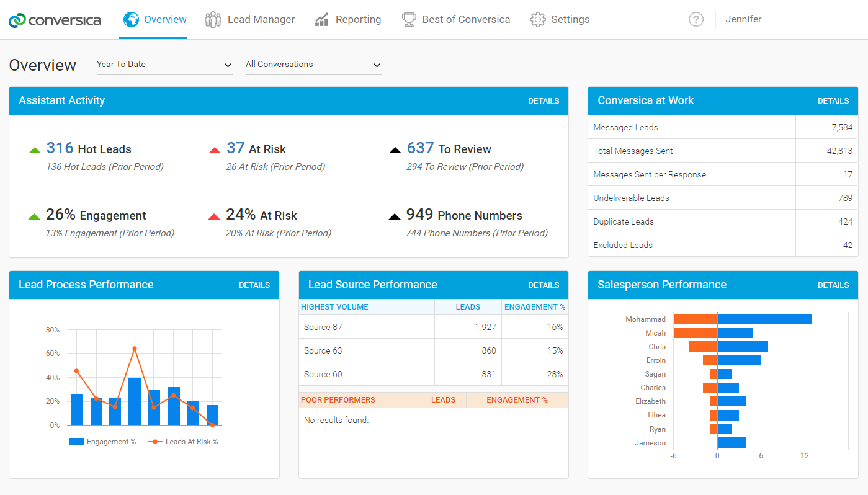This screenshot has width=868, height=495.
Task: Click the tallest blue Engagement bar in chart
Action: click(x=135, y=401)
